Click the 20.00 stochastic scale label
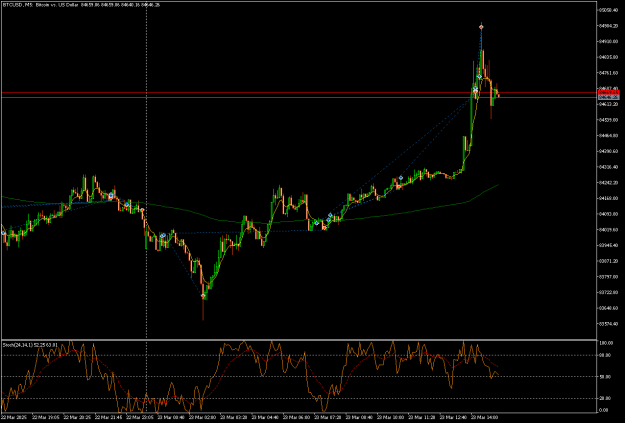 point(607,398)
